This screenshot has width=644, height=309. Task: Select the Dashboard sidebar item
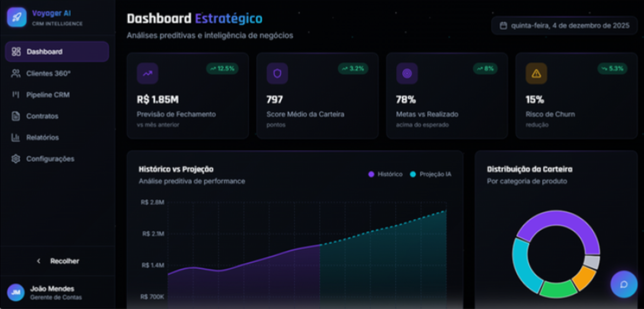click(57, 52)
